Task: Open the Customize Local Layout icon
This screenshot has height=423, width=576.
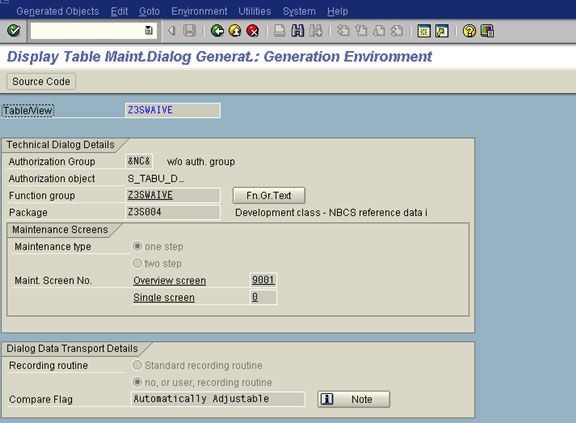Action: (x=487, y=31)
